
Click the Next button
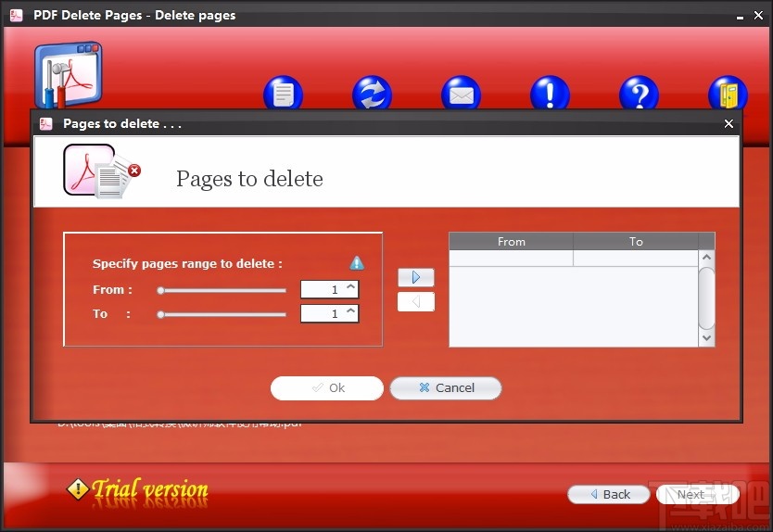698,494
